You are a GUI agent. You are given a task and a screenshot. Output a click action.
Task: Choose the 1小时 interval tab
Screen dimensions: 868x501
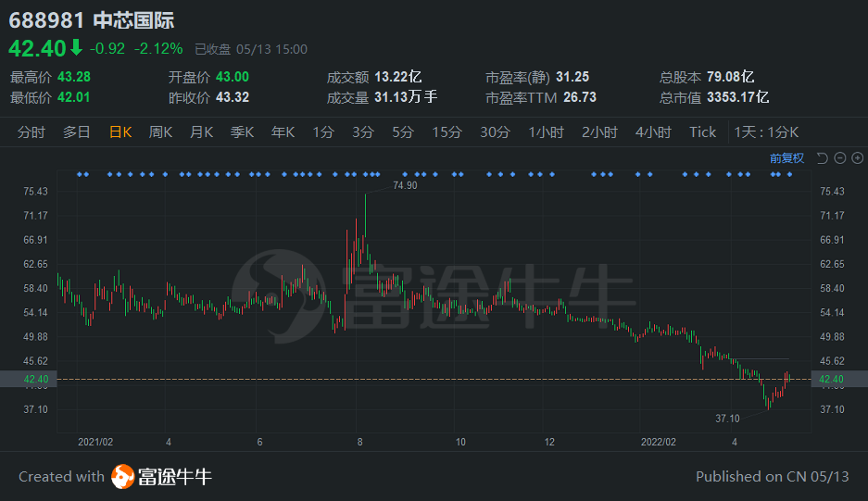[546, 132]
